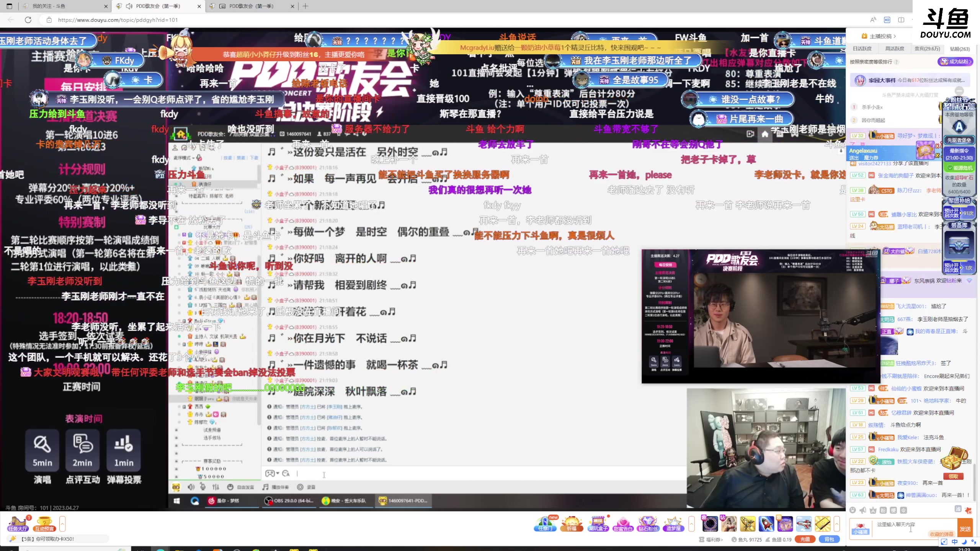Click the megaphone broadcast icon in chat
The image size is (980, 551).
click(863, 510)
